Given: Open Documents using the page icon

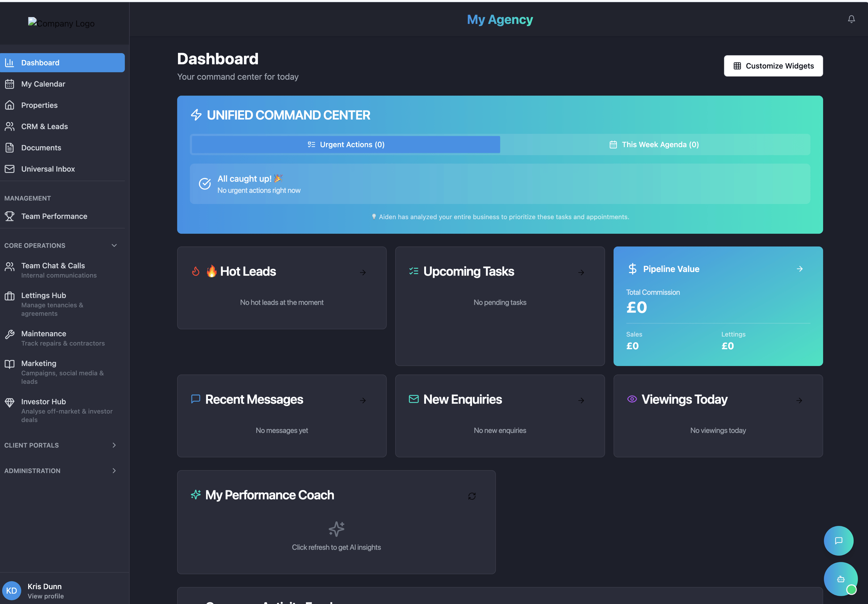Looking at the screenshot, I should tap(10, 148).
